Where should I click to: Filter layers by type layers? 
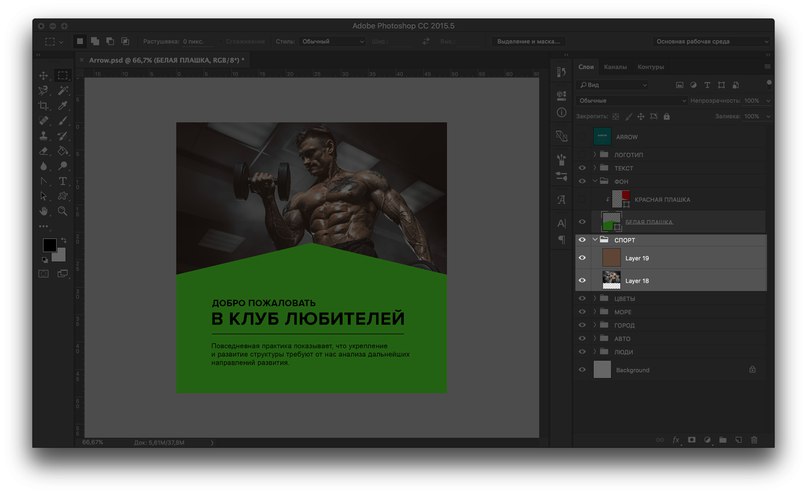[707, 85]
